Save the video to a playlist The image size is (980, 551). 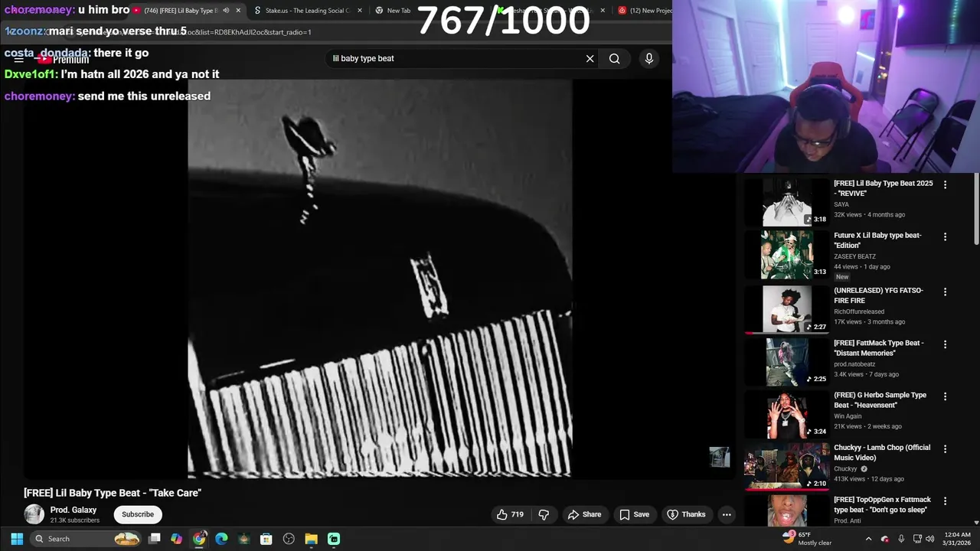coord(634,514)
